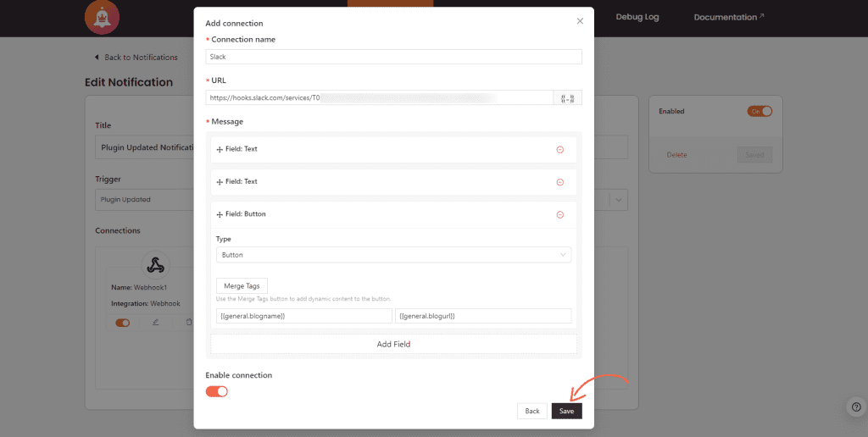Delete the notification
Screen dimensions: 868x437
(x=676, y=155)
